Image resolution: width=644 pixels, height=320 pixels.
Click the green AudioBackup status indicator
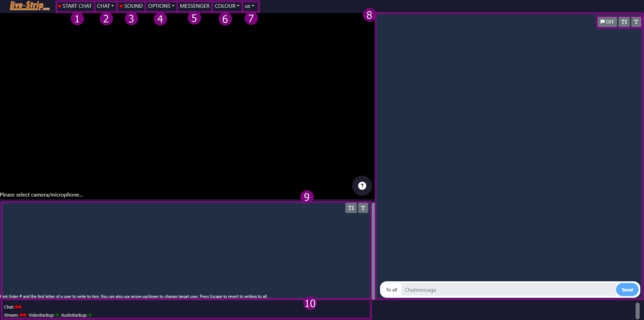click(90, 315)
